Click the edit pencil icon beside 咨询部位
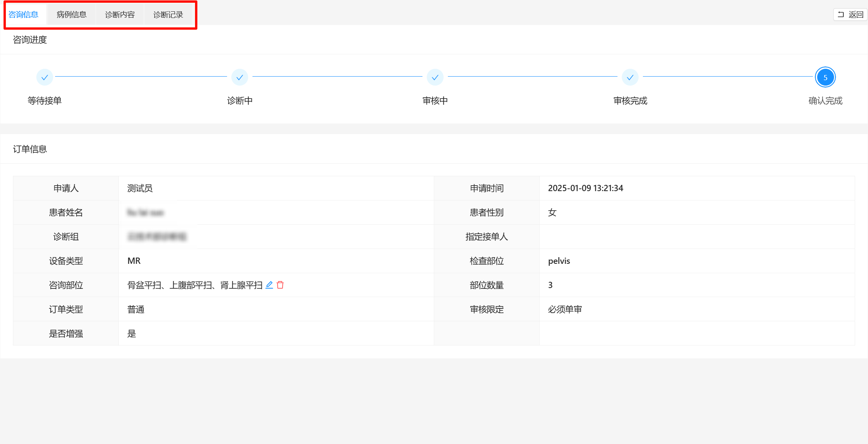The height and width of the screenshot is (444, 868). pos(269,285)
